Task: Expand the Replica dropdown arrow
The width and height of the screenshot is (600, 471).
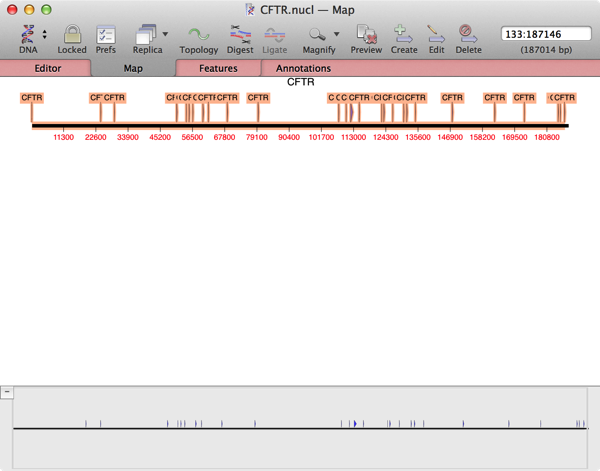Action: coord(165,34)
